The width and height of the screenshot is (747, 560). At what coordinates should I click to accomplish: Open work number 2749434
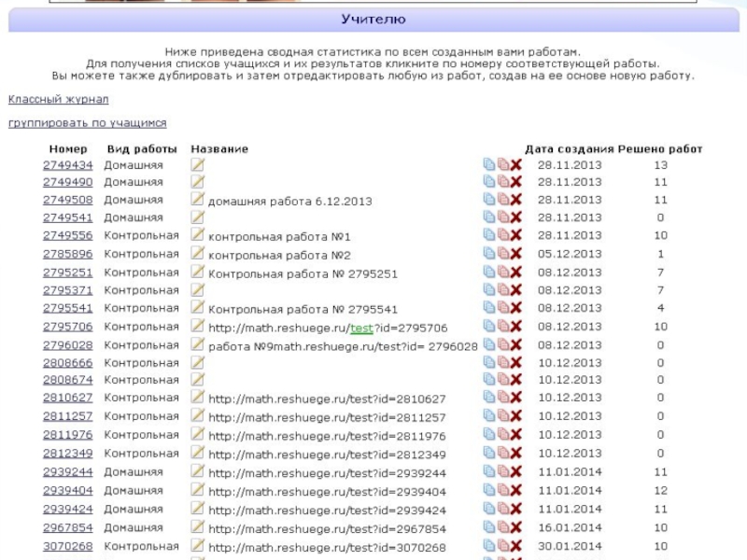[67, 165]
